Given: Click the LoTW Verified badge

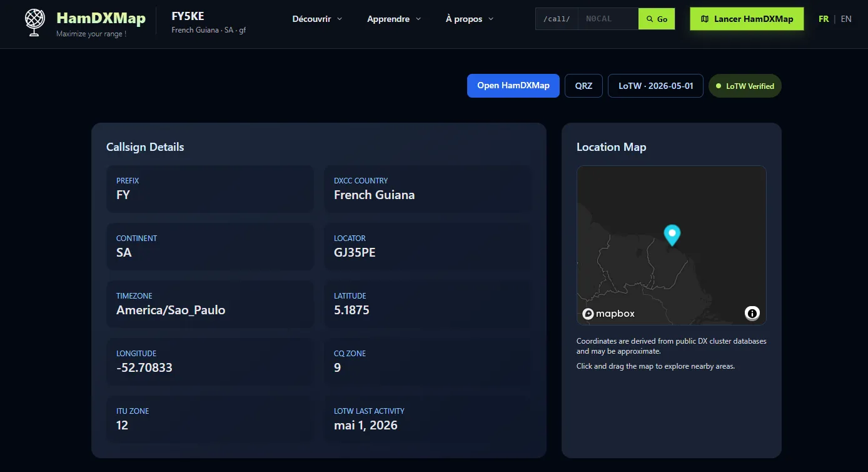Looking at the screenshot, I should pyautogui.click(x=745, y=86).
